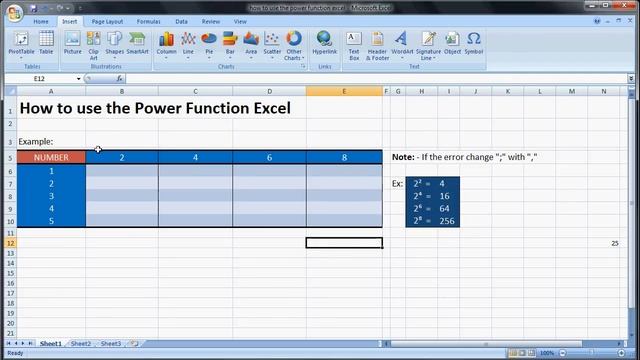Image resolution: width=640 pixels, height=360 pixels.
Task: Select row 12 header
Action: [11, 243]
